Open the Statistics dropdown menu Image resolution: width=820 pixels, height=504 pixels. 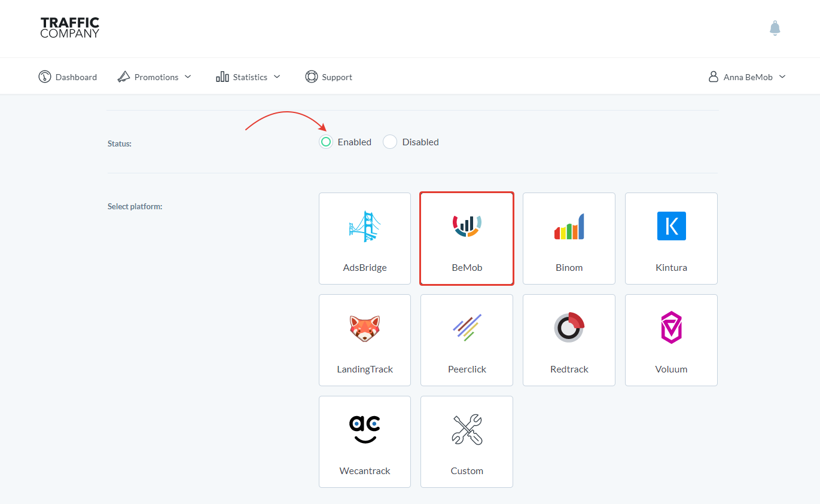coord(248,77)
